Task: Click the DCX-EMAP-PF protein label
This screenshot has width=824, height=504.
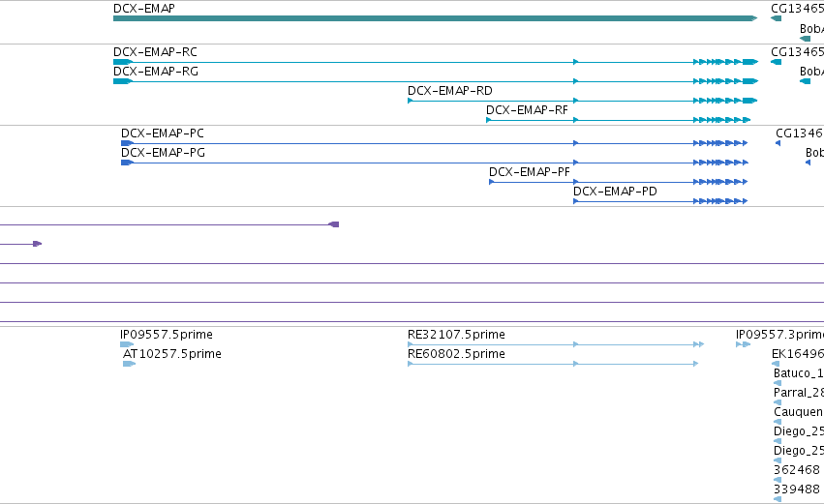Action: (530, 172)
